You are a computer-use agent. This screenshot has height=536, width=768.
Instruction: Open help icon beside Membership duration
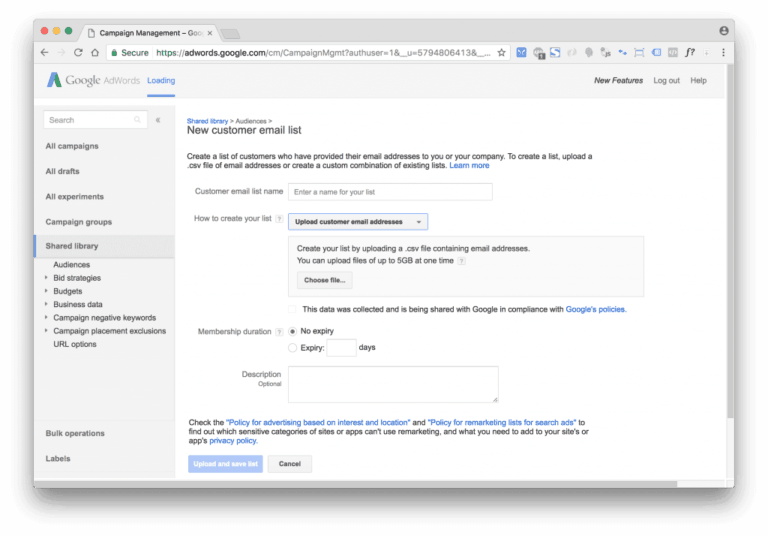[x=279, y=332]
